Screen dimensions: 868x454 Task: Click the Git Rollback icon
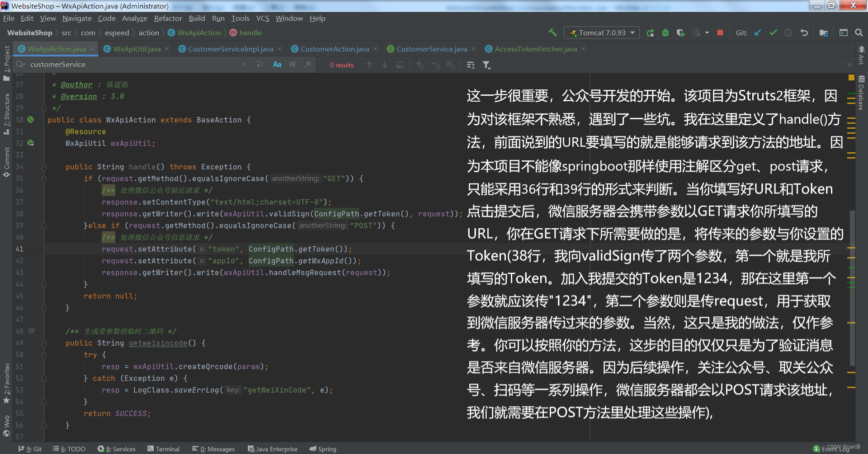pos(804,33)
